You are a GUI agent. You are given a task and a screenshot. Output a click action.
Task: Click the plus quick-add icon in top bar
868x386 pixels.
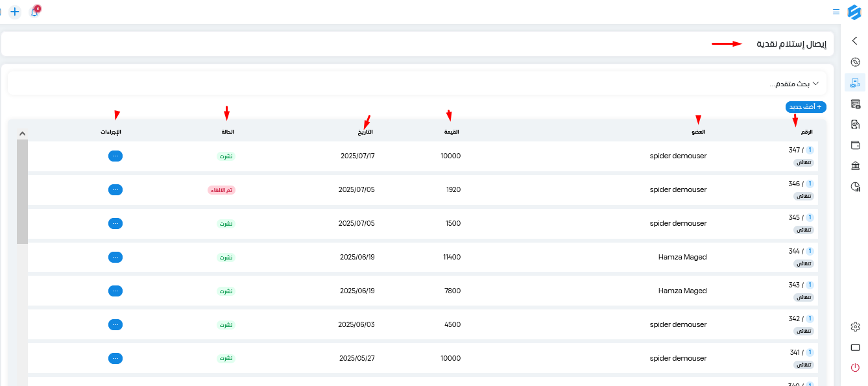tap(15, 12)
